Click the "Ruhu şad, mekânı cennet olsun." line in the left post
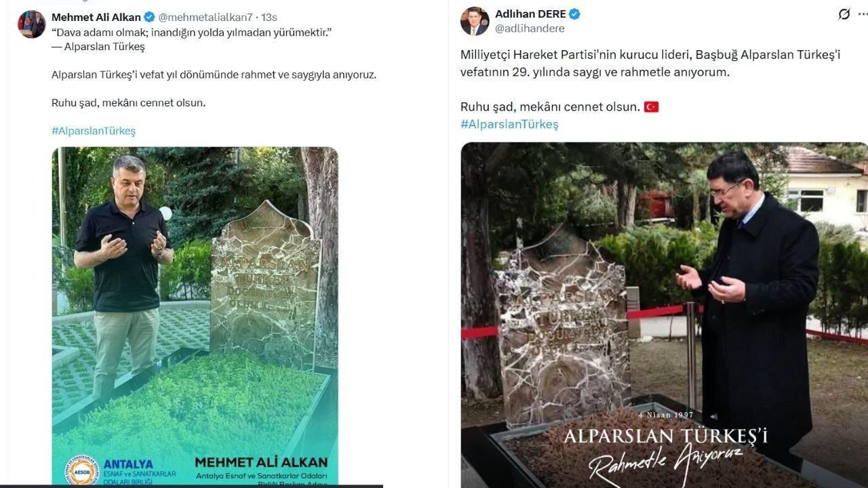The width and height of the screenshot is (868, 488). 128,103
